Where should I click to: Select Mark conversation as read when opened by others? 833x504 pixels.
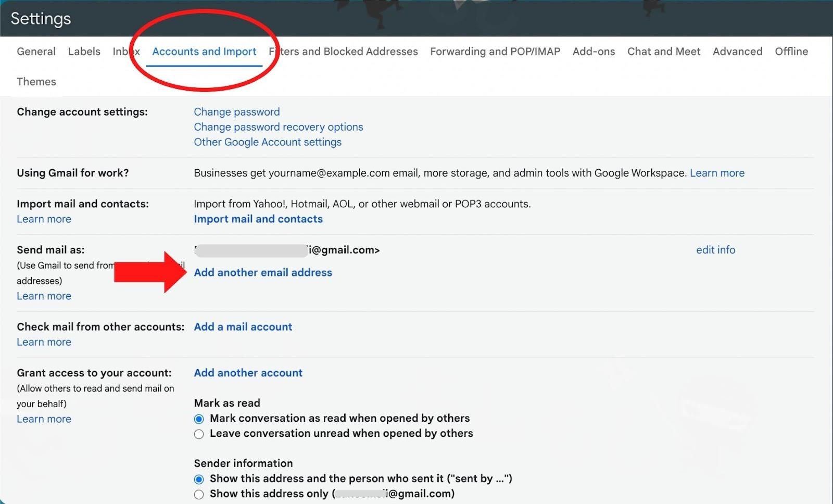pyautogui.click(x=199, y=419)
